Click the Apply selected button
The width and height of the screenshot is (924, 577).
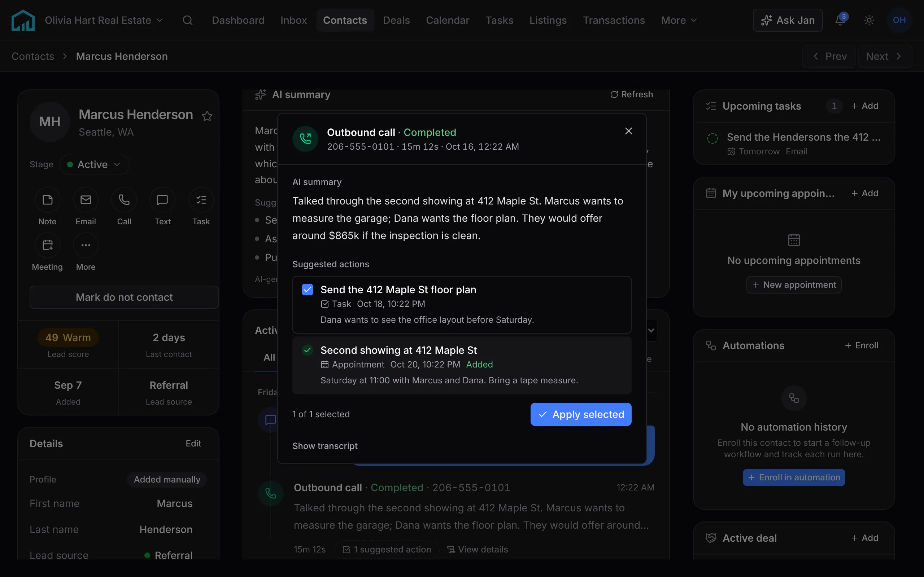581,414
